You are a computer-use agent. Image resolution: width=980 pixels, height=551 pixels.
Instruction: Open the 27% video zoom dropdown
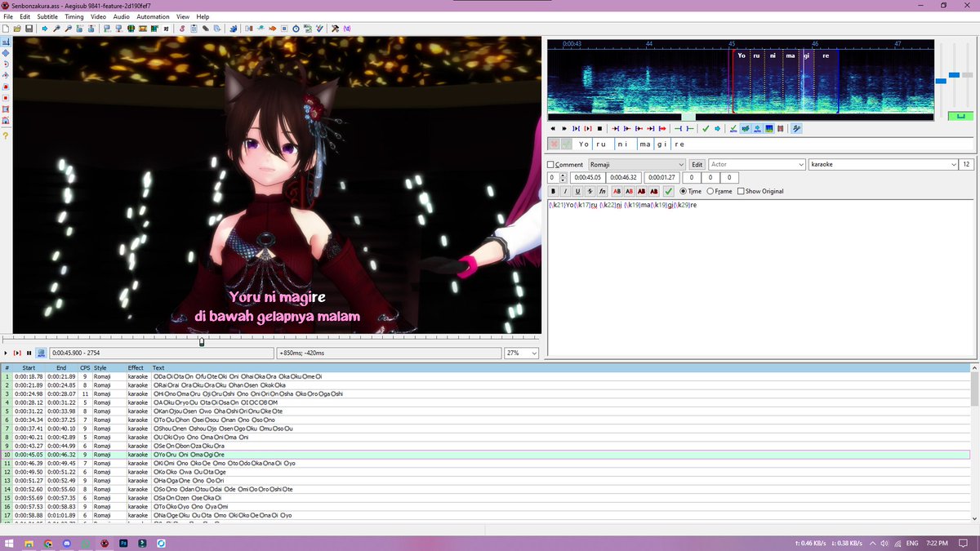[523, 353]
